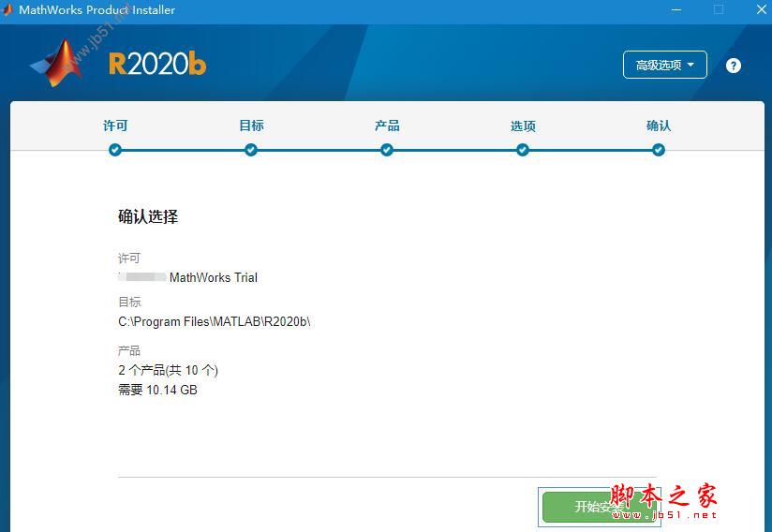Click the 确认选择 heading
772x532 pixels.
coord(148,216)
